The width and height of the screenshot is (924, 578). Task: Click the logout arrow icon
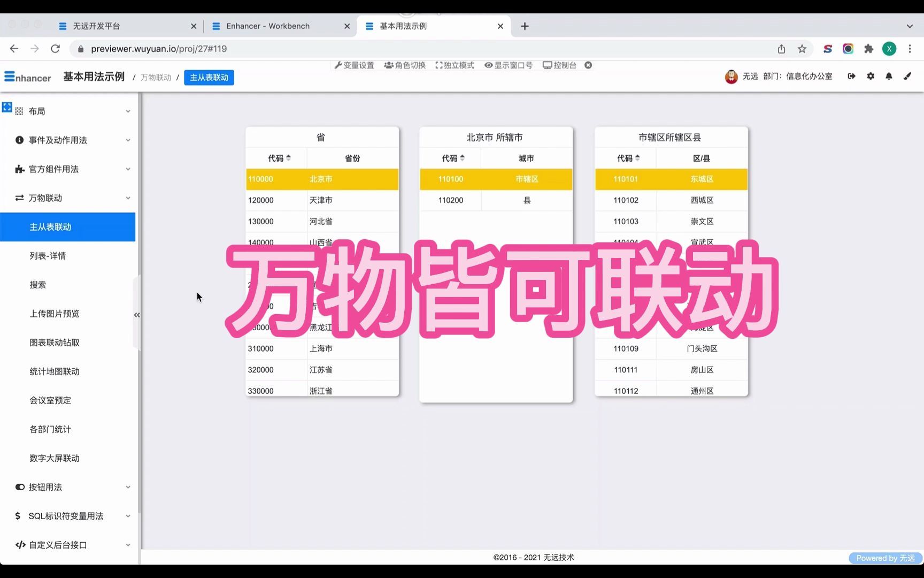(x=851, y=77)
